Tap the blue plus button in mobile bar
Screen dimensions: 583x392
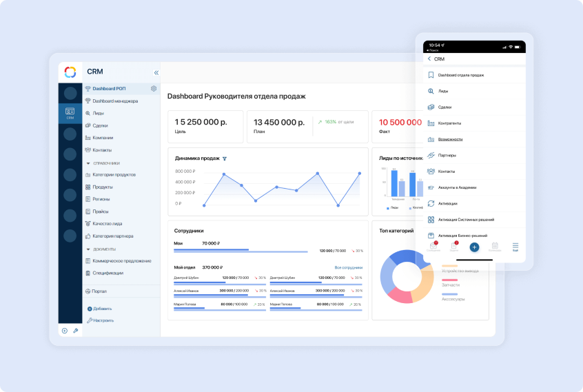(474, 247)
